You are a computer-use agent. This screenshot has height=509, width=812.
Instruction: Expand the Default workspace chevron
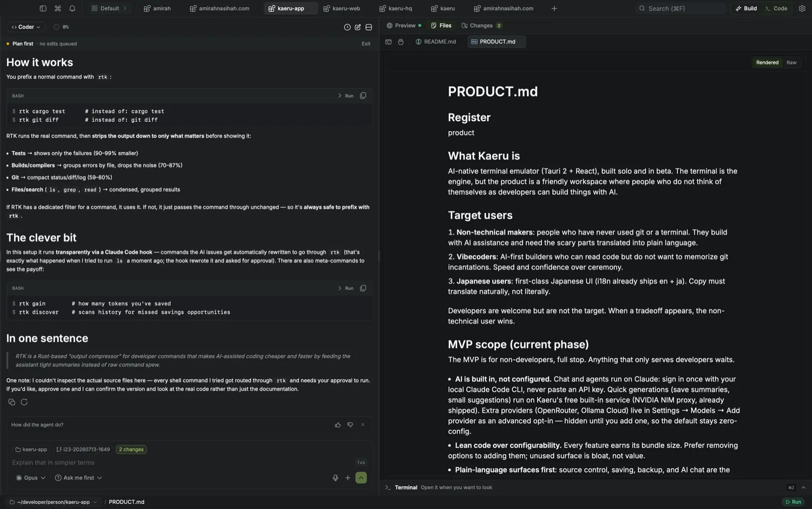125,9
